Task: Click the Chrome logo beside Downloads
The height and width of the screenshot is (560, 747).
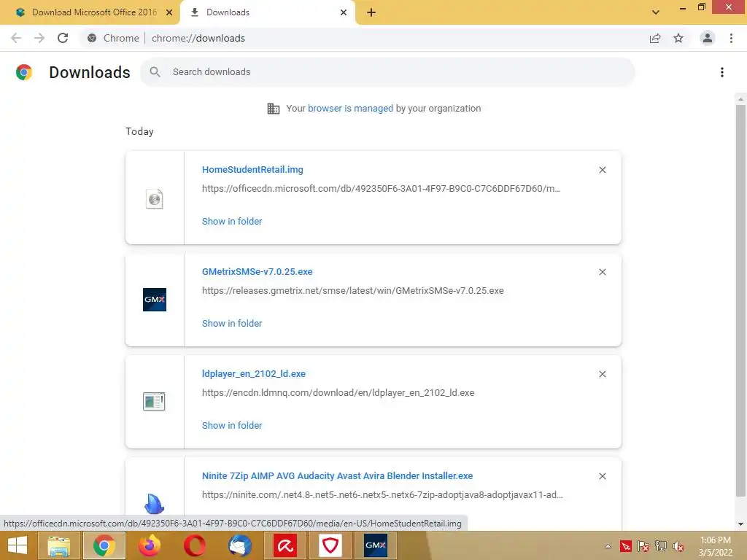Action: pyautogui.click(x=24, y=72)
